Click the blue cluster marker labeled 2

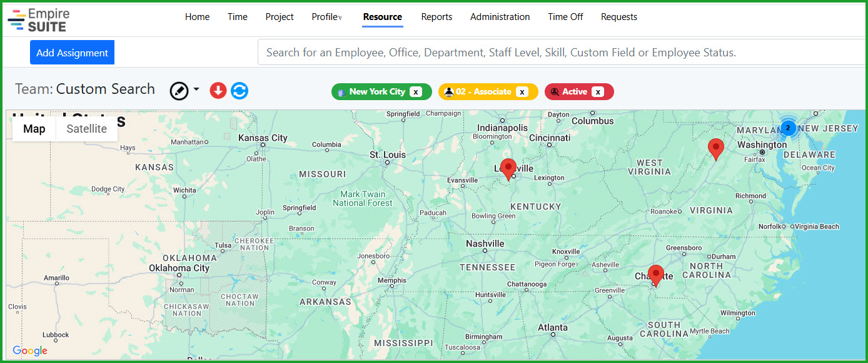(x=788, y=128)
